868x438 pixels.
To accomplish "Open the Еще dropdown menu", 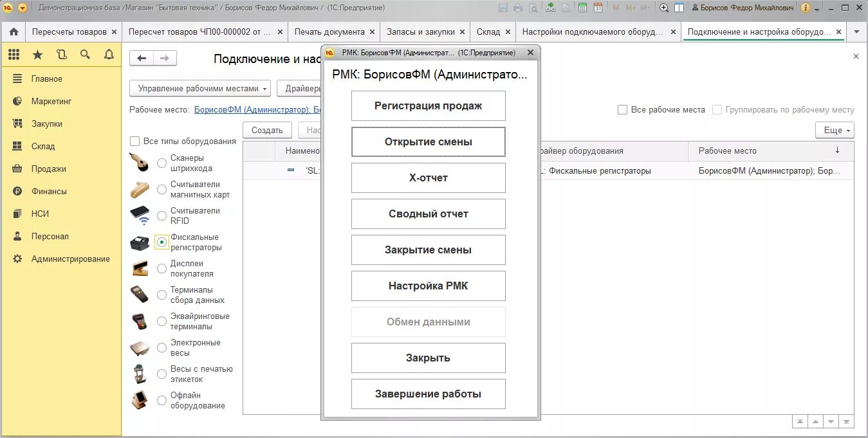I will pyautogui.click(x=835, y=130).
